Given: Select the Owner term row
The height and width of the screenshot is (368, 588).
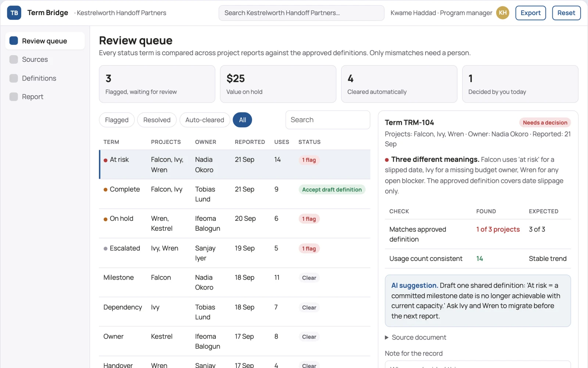Looking at the screenshot, I should tap(235, 341).
